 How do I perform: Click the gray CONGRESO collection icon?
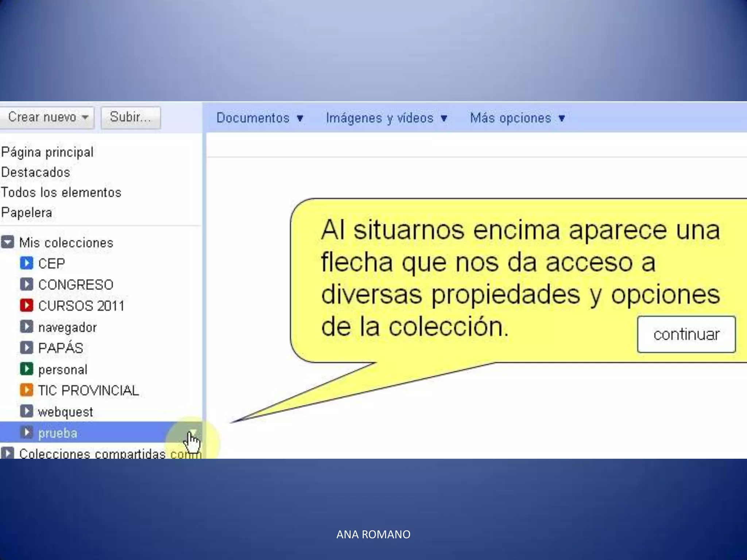click(x=26, y=284)
